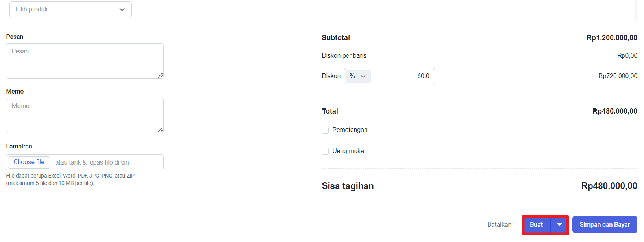Click the Sisa tagihan amount Rp480.000,00

[x=609, y=186]
